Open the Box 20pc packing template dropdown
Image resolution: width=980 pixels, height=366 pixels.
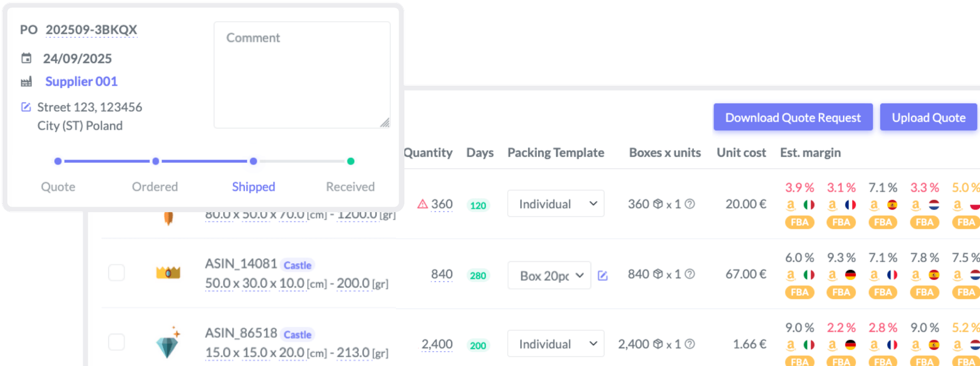tap(549, 276)
